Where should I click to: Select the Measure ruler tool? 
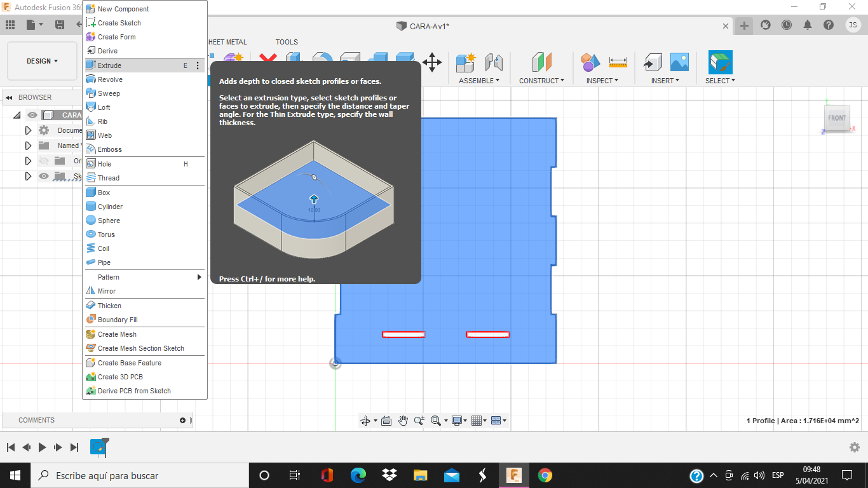618,62
